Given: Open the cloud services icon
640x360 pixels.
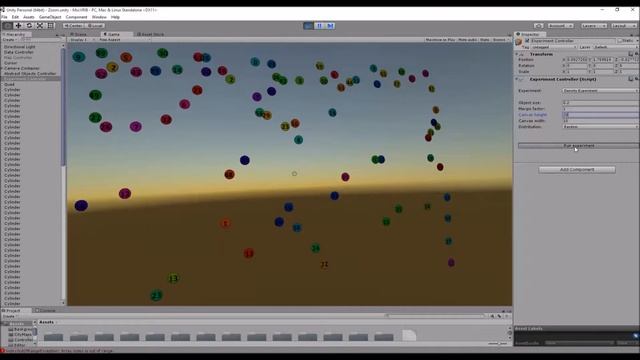Looking at the screenshot, I should [x=538, y=26].
